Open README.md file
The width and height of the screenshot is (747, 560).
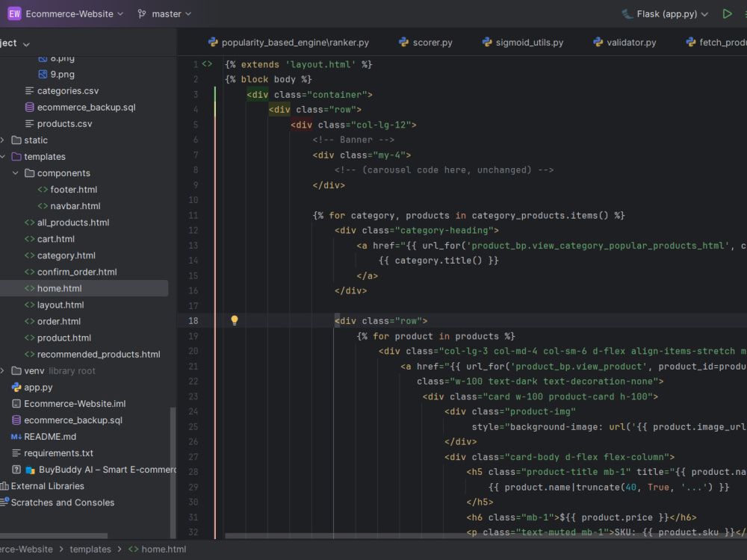[x=50, y=437]
